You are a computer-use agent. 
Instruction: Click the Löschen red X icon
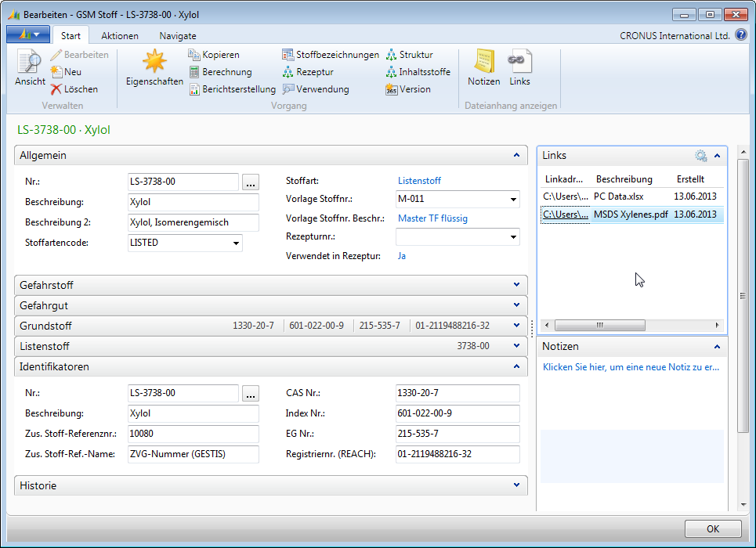[56, 89]
